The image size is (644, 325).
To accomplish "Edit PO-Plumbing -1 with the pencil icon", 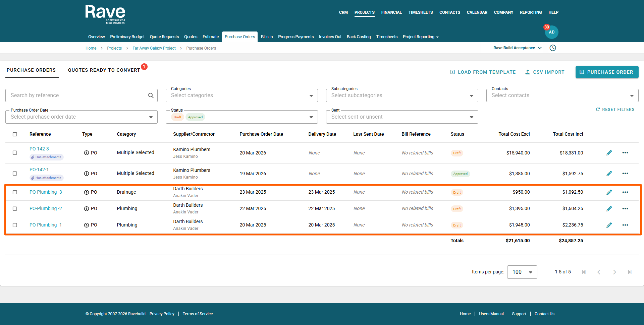I will [609, 225].
